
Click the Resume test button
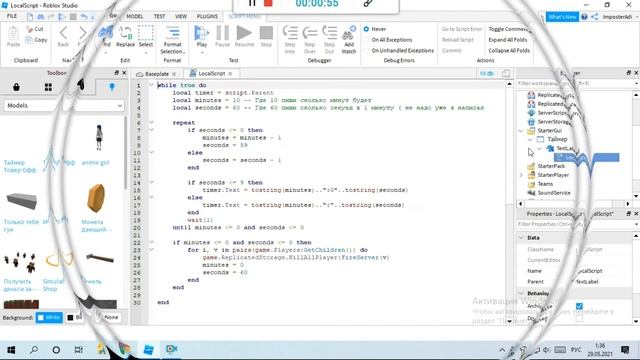point(244,36)
